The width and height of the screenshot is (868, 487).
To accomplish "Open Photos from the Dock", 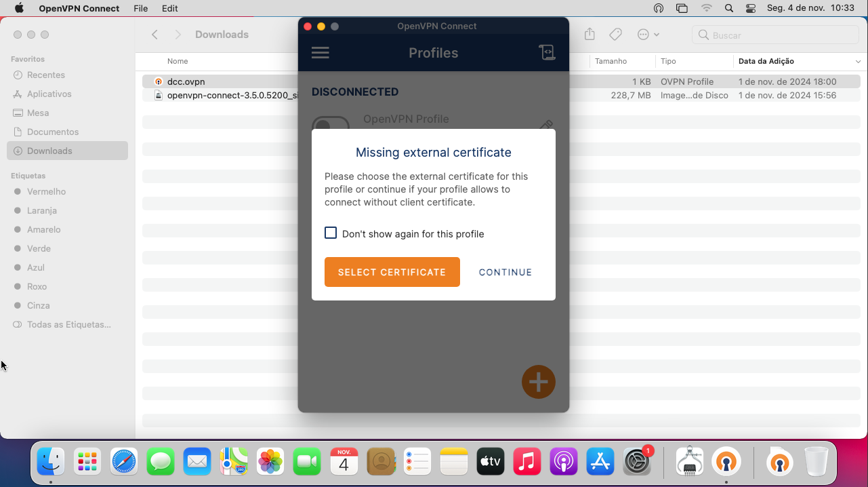I will (x=270, y=462).
